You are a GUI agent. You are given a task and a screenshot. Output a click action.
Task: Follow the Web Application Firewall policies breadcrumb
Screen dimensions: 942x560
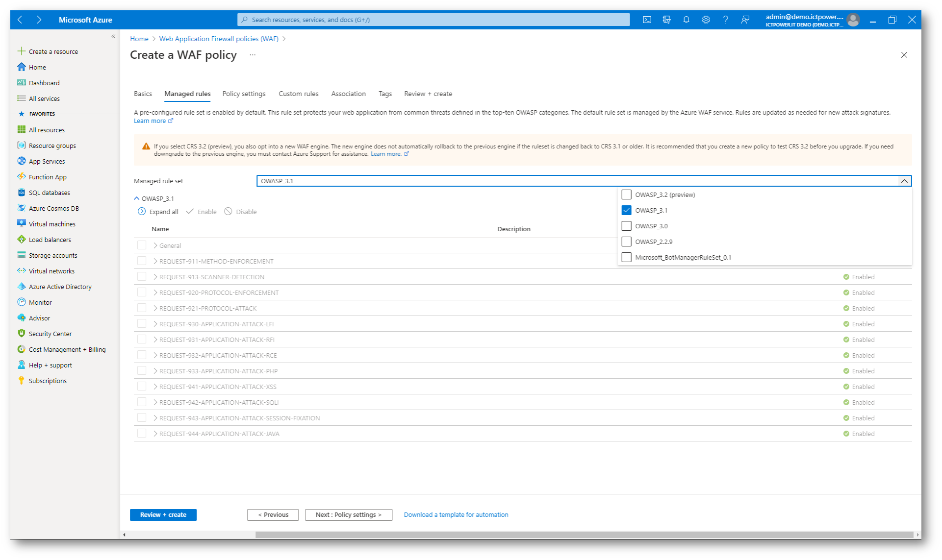(219, 39)
